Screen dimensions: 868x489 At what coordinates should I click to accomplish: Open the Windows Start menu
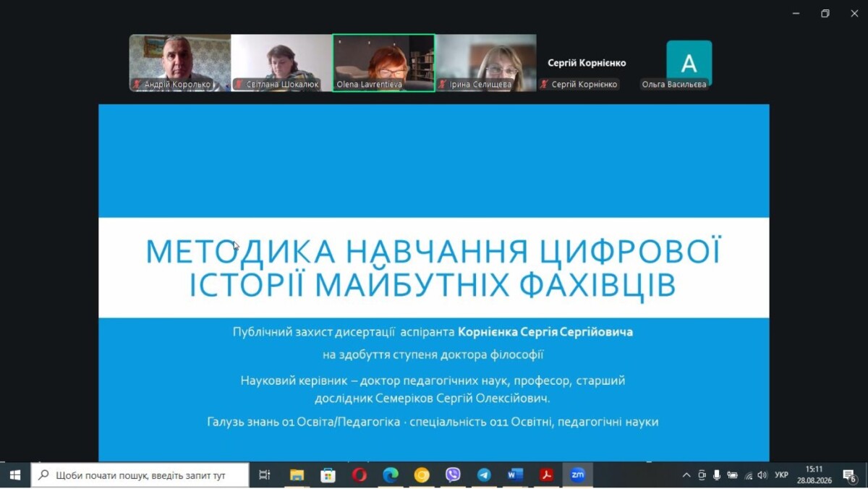click(14, 475)
